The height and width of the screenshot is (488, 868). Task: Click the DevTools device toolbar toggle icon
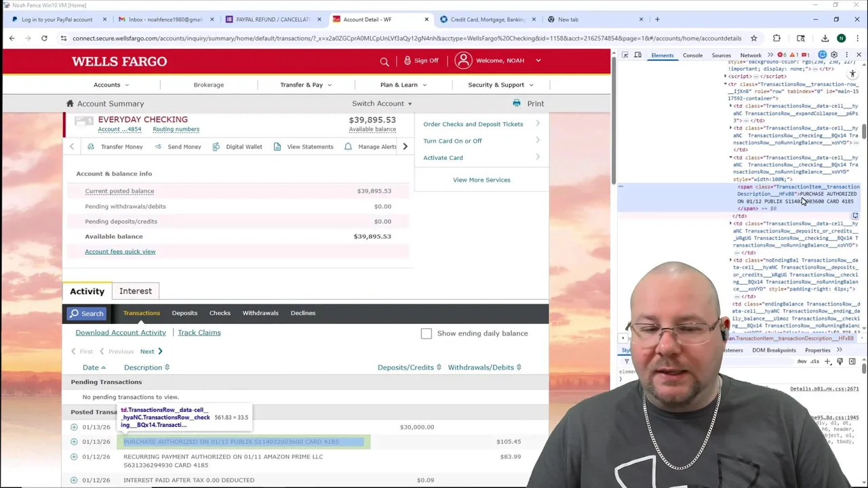click(637, 55)
